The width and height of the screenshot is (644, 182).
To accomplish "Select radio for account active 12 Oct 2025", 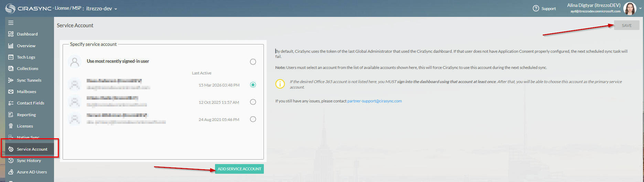I will point(253,102).
